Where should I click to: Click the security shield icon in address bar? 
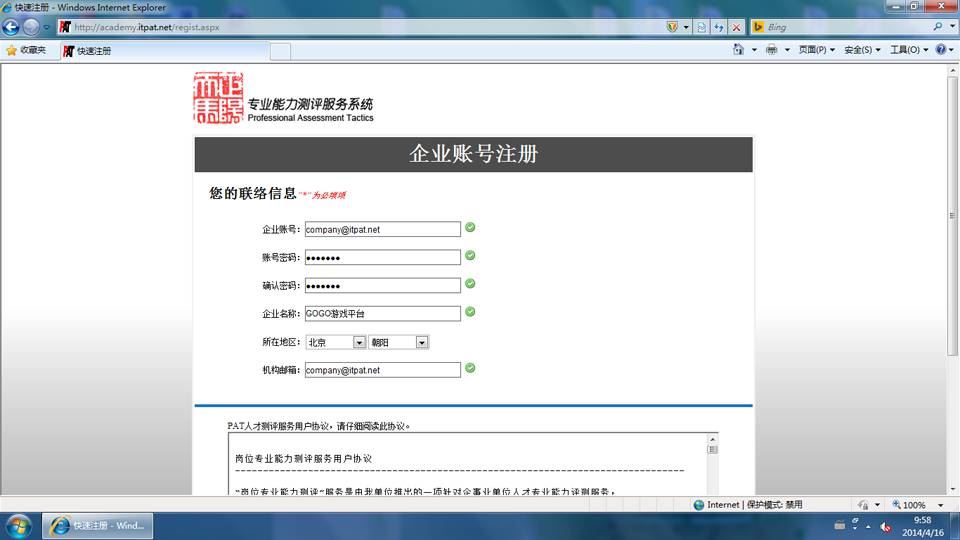click(672, 27)
